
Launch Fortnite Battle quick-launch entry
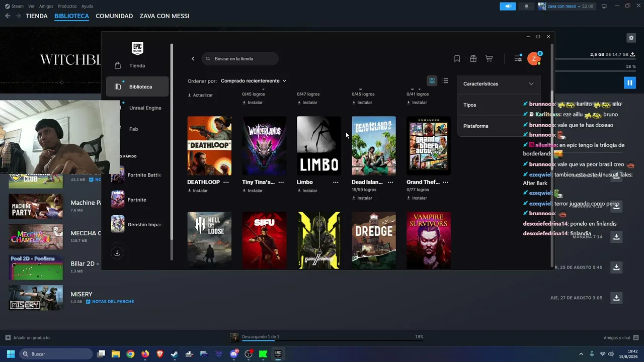click(x=137, y=175)
